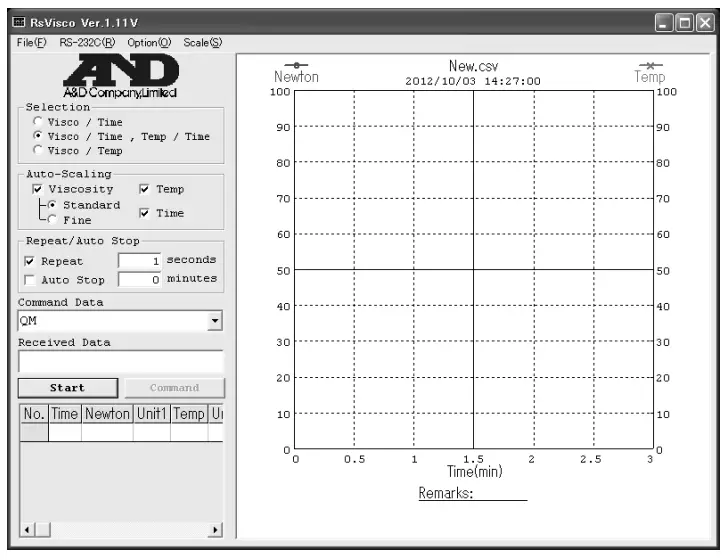
Task: Close the RsVisco window
Action: coord(705,22)
